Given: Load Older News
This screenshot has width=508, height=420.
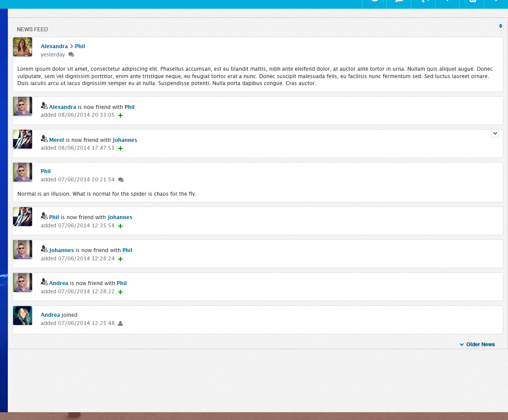Looking at the screenshot, I should pyautogui.click(x=477, y=345).
